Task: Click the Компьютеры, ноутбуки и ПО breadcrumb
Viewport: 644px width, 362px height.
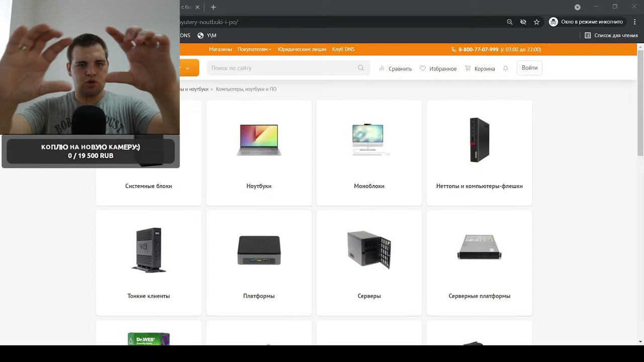Action: [x=246, y=89]
